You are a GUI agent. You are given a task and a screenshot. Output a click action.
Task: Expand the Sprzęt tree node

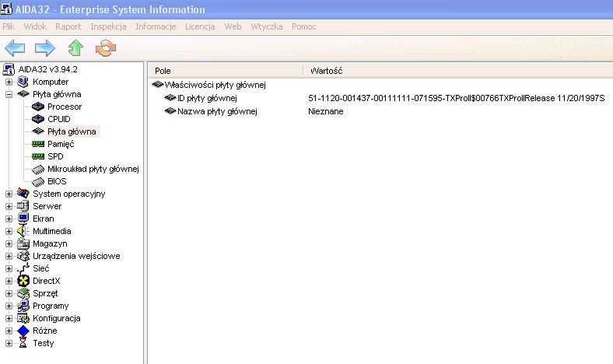tap(9, 293)
